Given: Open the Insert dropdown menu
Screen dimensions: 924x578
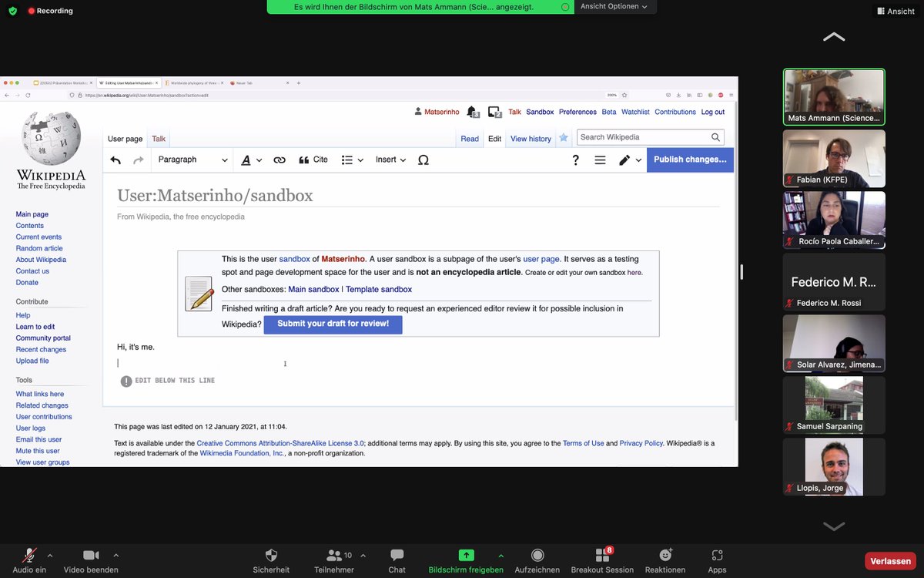Looking at the screenshot, I should [x=390, y=160].
